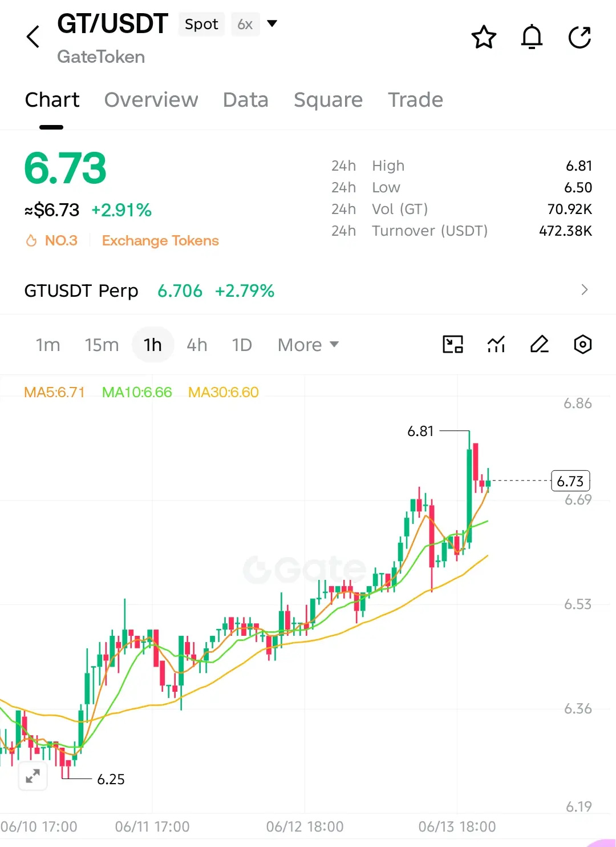Open chart settings hexagon icon

pyautogui.click(x=582, y=344)
